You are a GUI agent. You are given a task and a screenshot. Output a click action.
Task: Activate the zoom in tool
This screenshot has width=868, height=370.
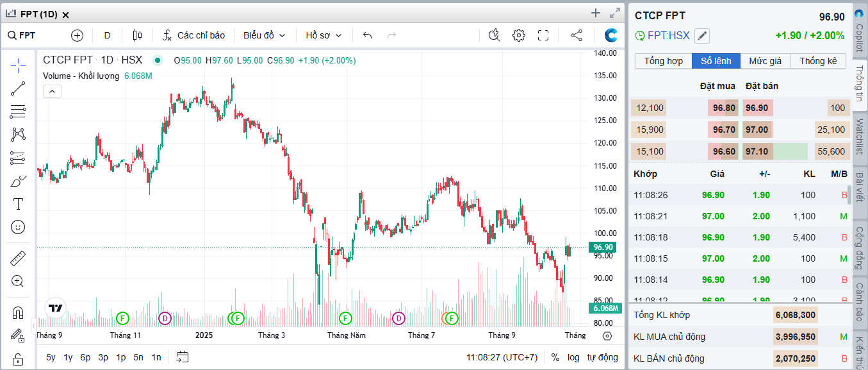click(x=18, y=282)
